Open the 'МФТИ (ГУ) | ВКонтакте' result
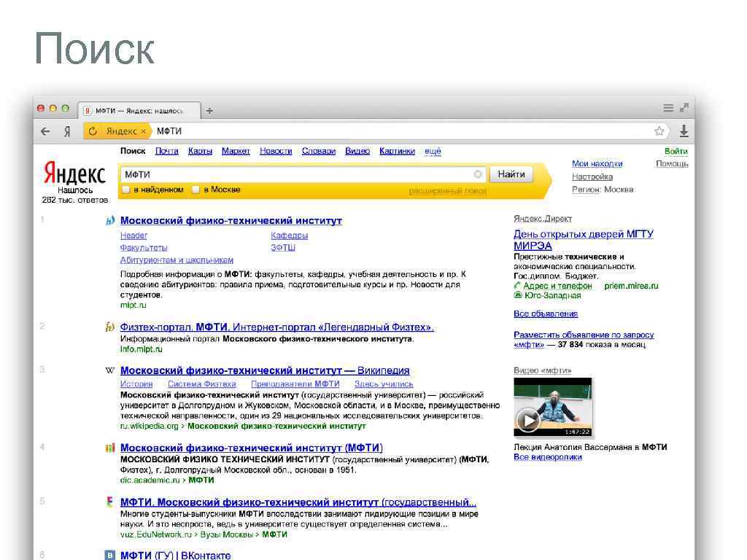Image resolution: width=747 pixels, height=560 pixels. click(175, 555)
